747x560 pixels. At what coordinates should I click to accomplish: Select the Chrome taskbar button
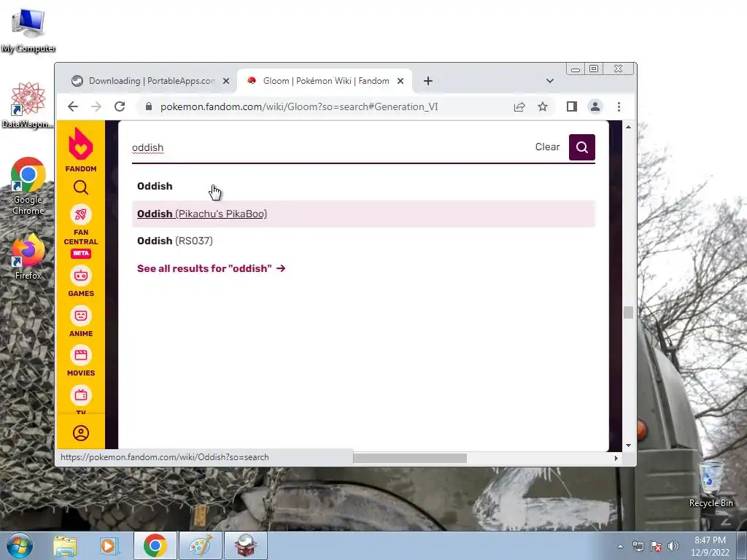click(155, 545)
